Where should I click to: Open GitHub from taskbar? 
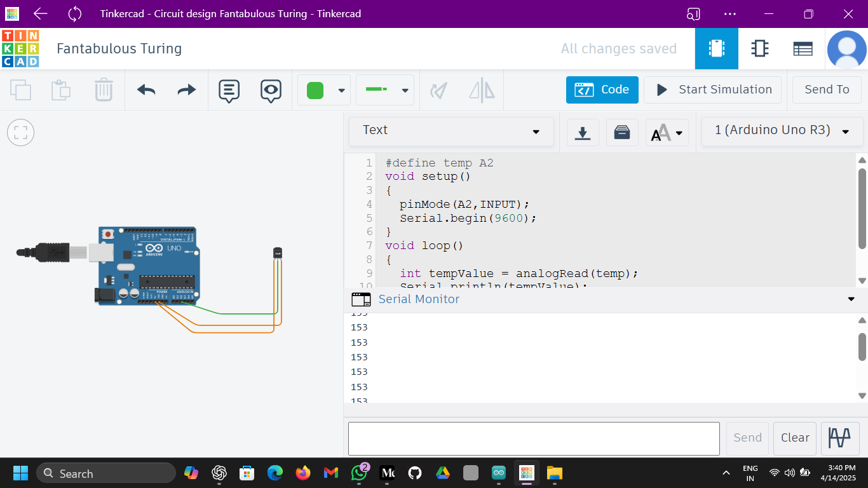pos(415,473)
